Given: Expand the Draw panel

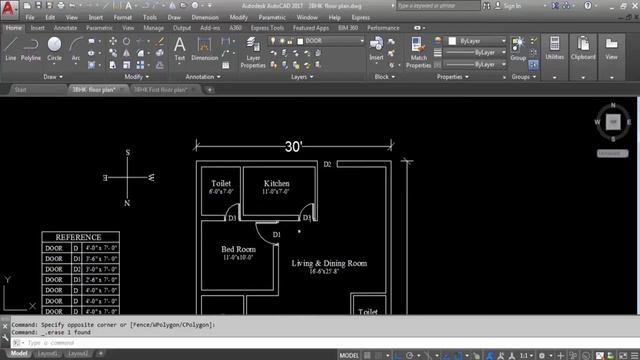Looking at the screenshot, I should point(53,77).
